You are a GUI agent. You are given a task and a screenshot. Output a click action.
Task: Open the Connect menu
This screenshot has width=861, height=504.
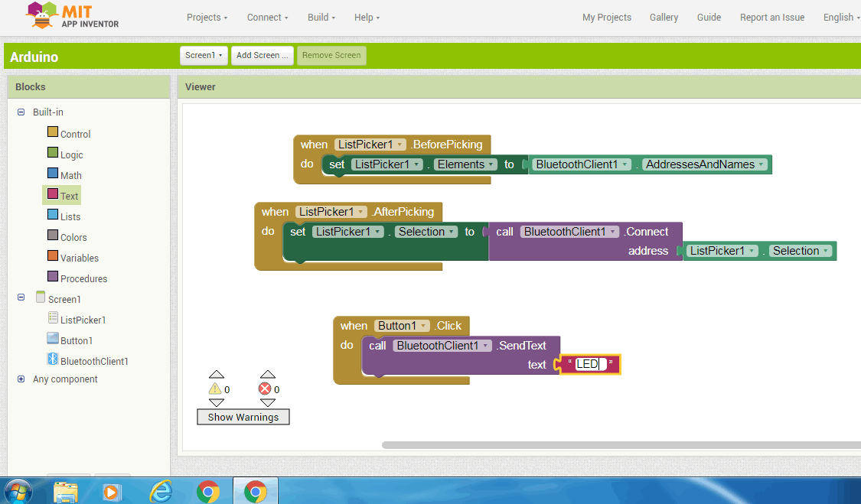coord(267,18)
